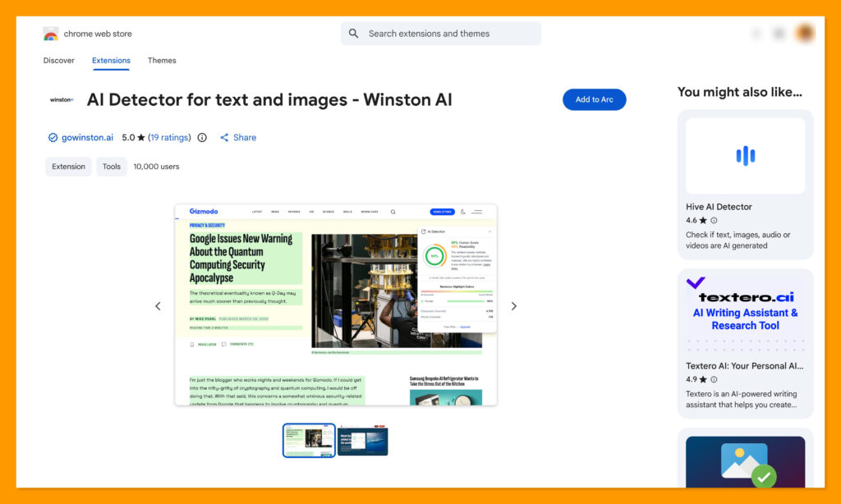
Task: Click the main Gizmodo preview screenshot
Action: [336, 305]
